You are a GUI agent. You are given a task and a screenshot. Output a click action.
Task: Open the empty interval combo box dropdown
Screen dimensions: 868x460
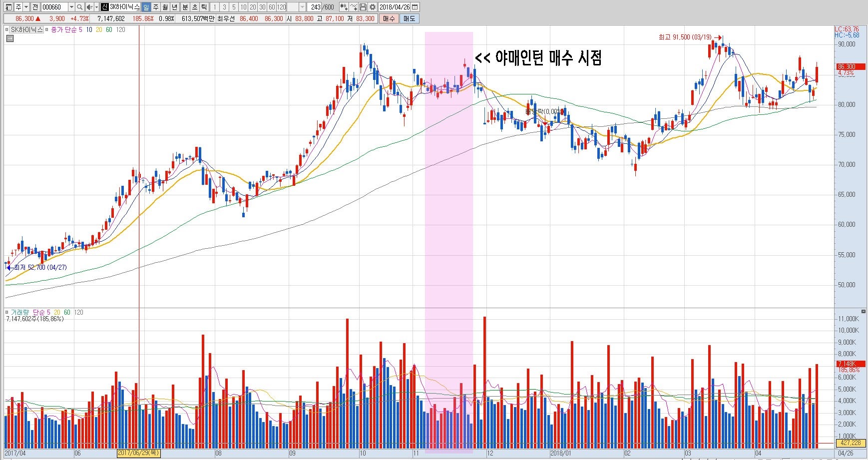302,7
